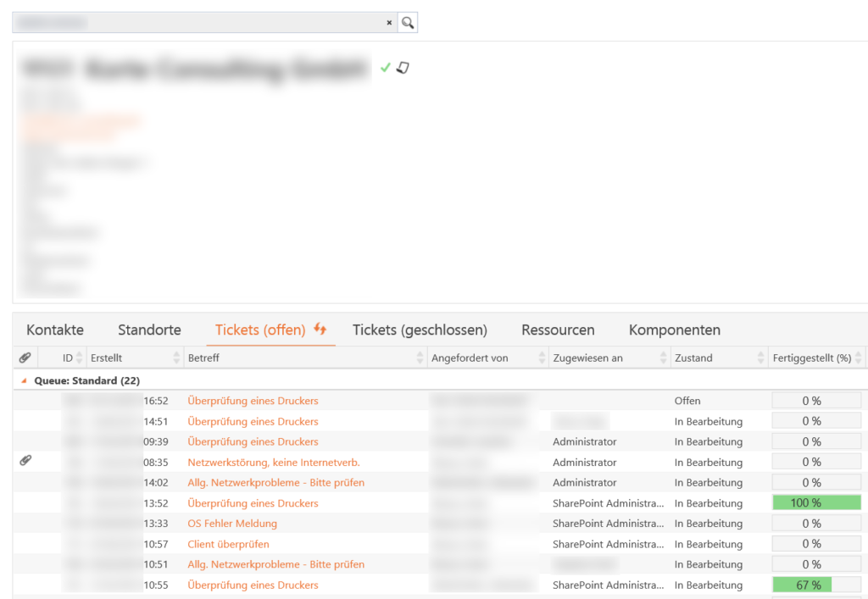The image size is (868, 599).
Task: Click the 67 % progress bar
Action: click(816, 585)
